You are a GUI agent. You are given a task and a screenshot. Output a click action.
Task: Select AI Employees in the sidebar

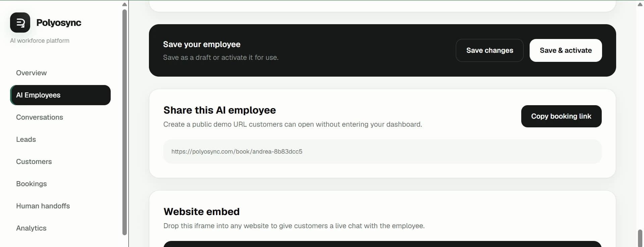click(60, 95)
